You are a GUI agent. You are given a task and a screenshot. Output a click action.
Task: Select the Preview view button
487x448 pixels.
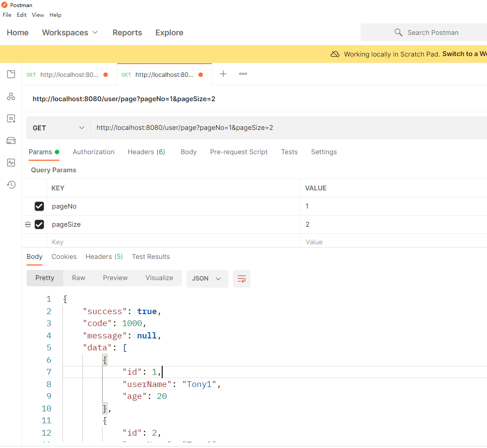115,278
